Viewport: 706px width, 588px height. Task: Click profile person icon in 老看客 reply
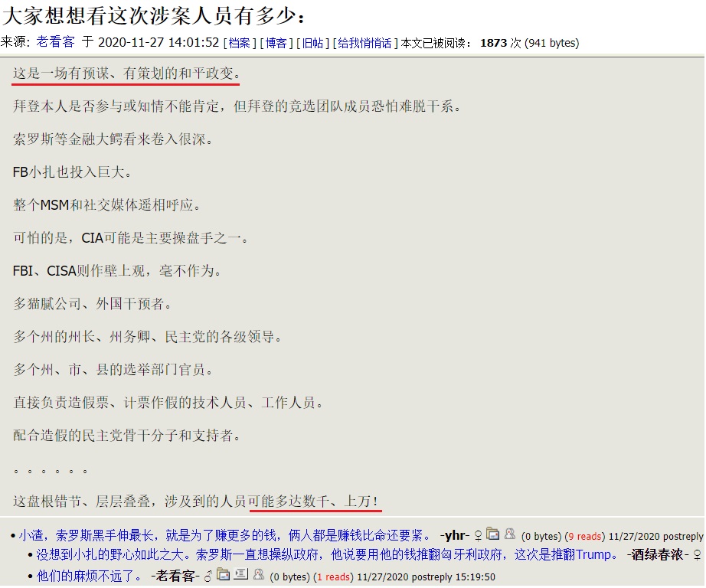[x=259, y=574]
